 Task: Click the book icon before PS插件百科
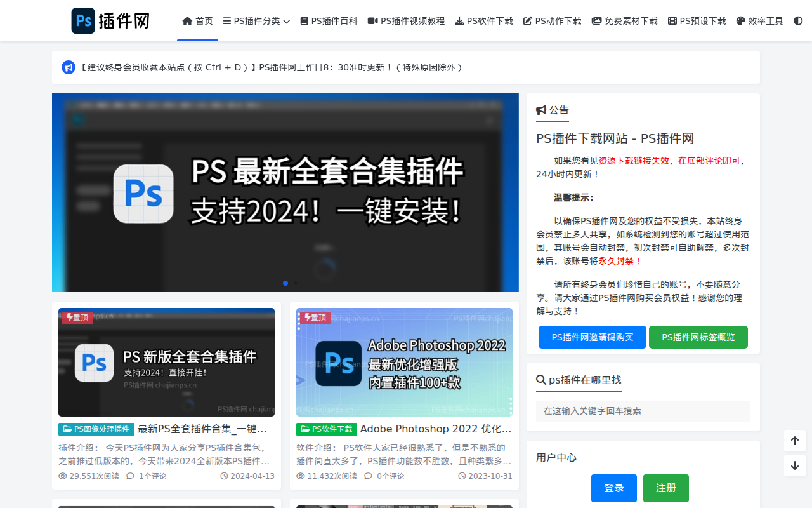[304, 21]
